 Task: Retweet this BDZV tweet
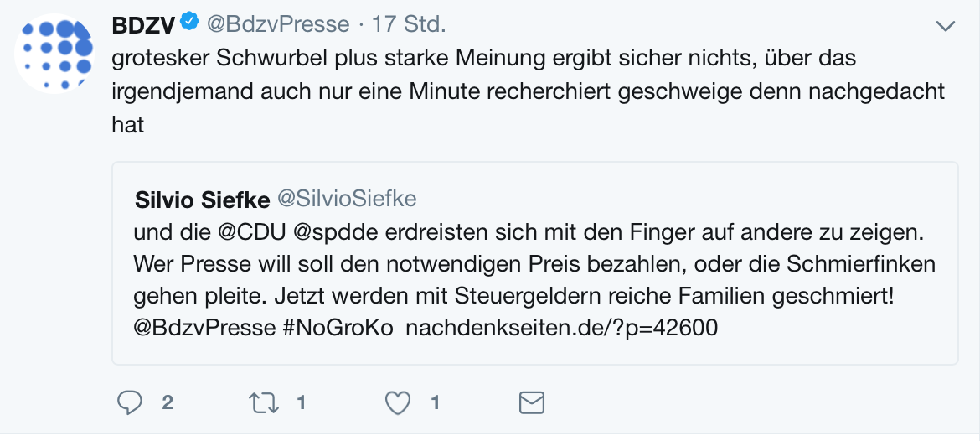(x=264, y=402)
